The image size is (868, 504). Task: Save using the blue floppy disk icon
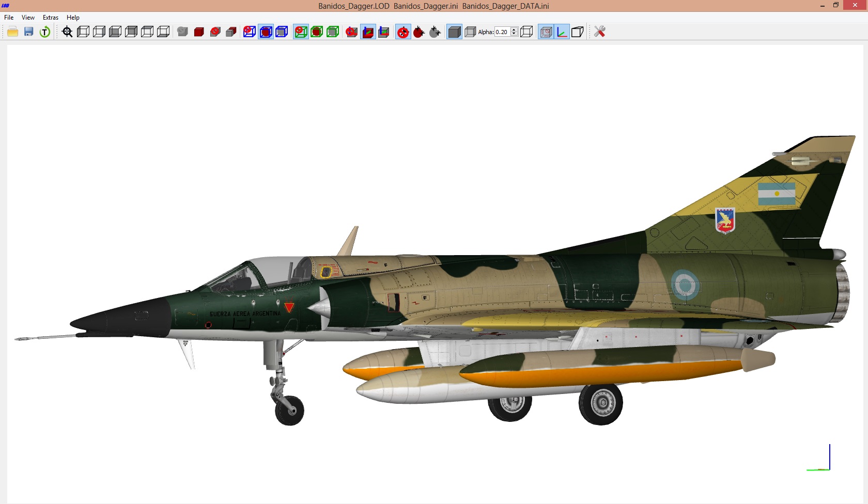[x=29, y=31]
